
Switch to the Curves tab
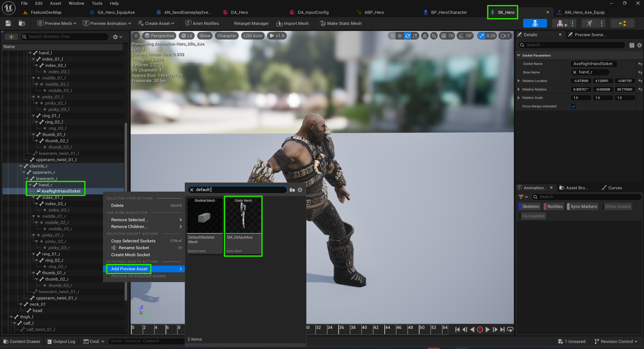point(612,188)
